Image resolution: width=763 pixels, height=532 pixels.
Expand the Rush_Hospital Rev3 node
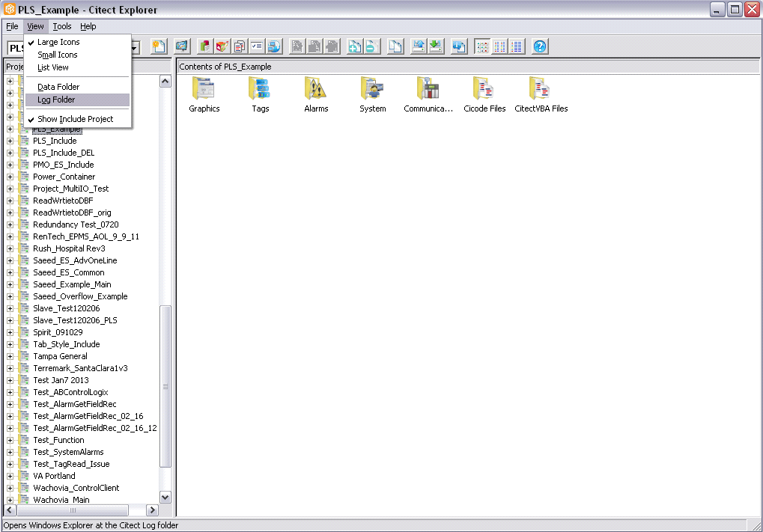click(10, 248)
